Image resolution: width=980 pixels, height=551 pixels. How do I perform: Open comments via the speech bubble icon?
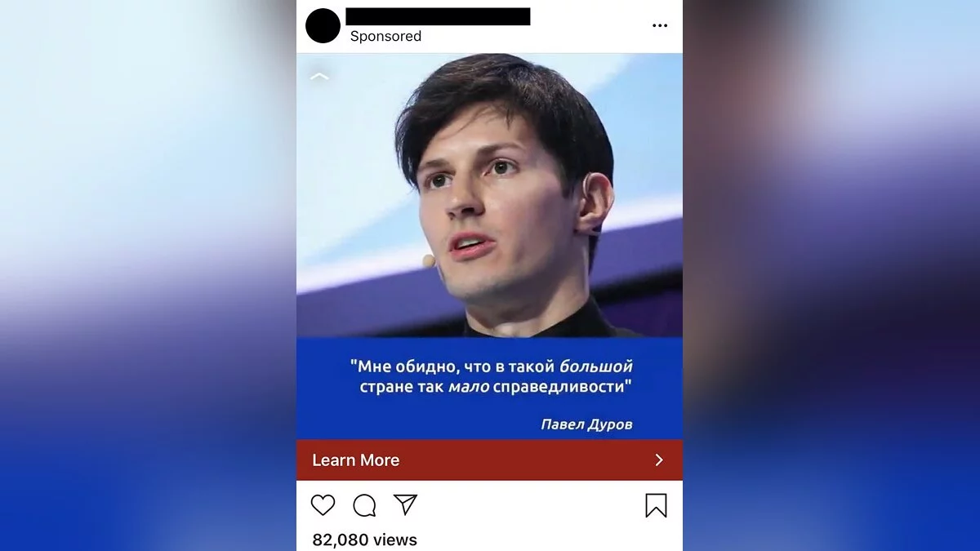(364, 505)
